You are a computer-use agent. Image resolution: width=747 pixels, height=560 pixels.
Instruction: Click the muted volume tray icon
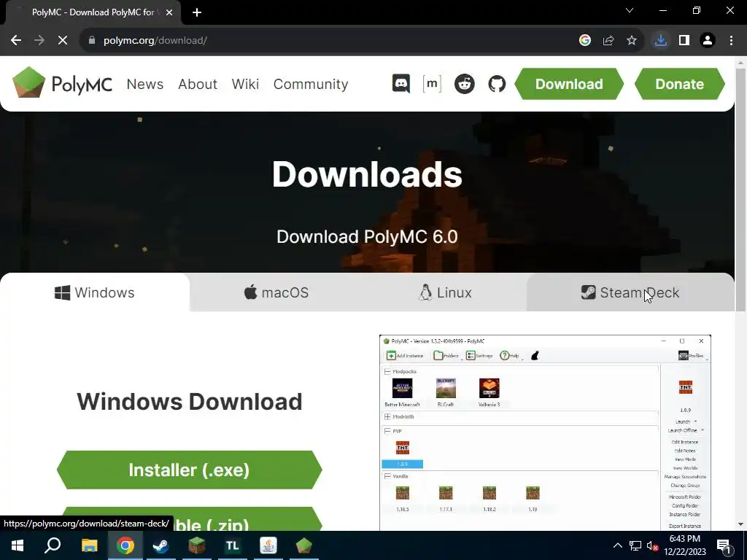(652, 545)
